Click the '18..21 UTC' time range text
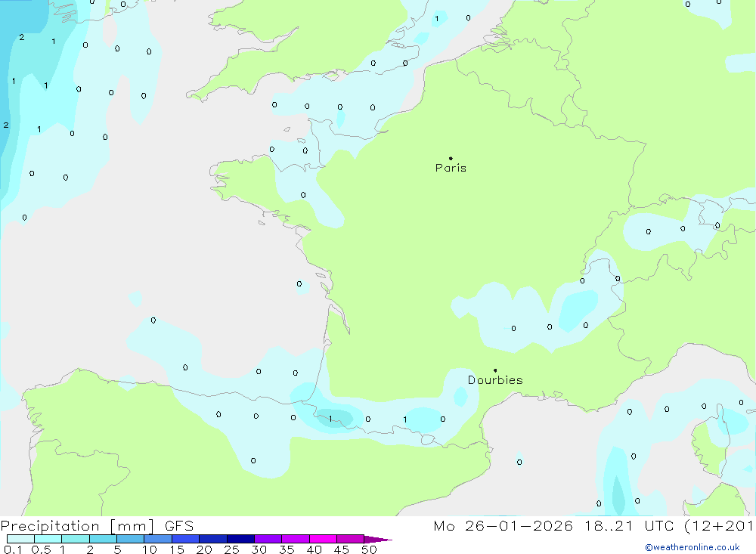756x554 pixels. pos(629,526)
